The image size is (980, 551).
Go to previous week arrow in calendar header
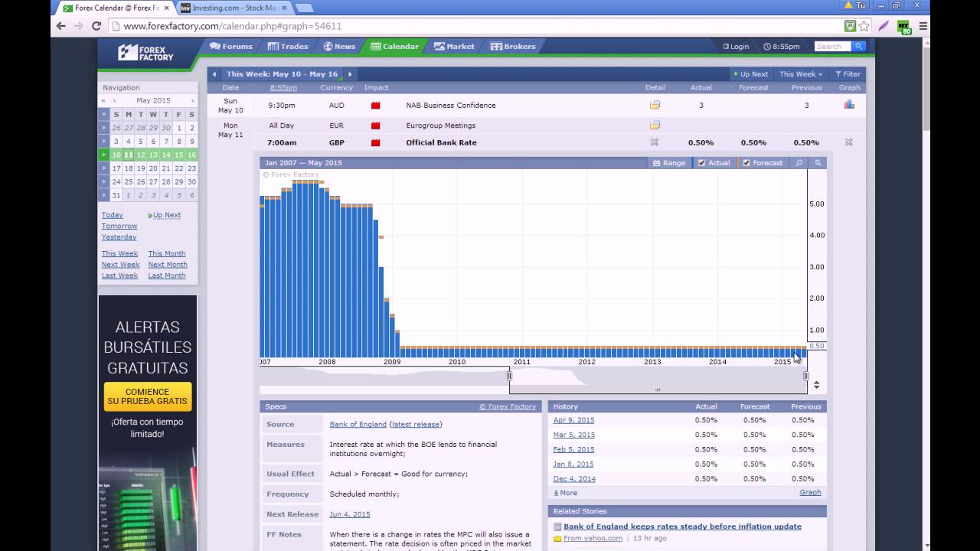tap(214, 74)
